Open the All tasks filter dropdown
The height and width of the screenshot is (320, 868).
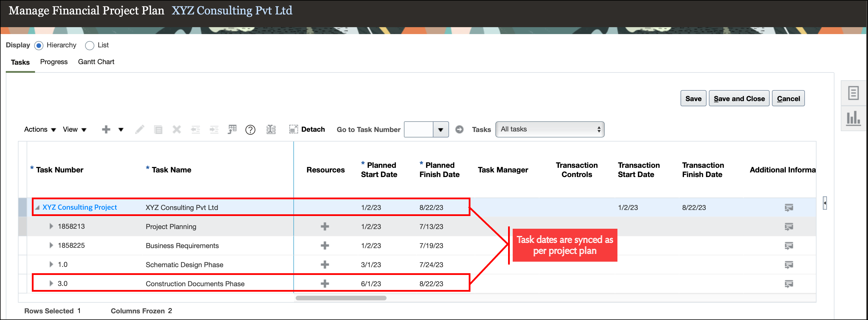(549, 130)
